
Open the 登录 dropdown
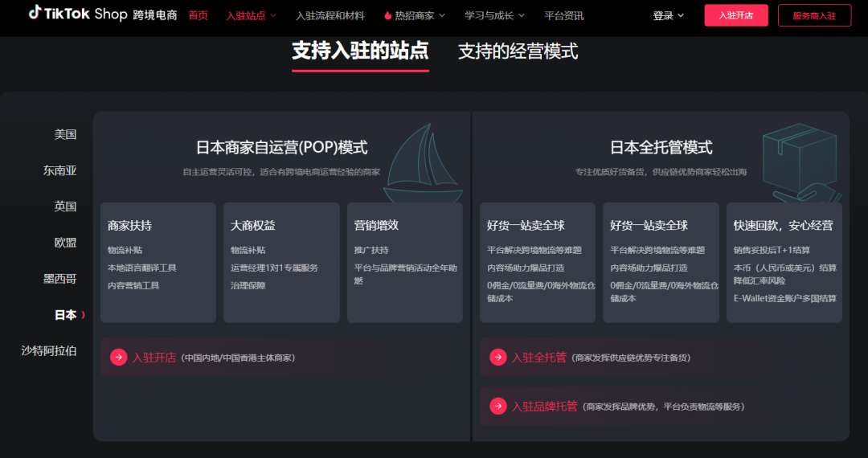(668, 15)
